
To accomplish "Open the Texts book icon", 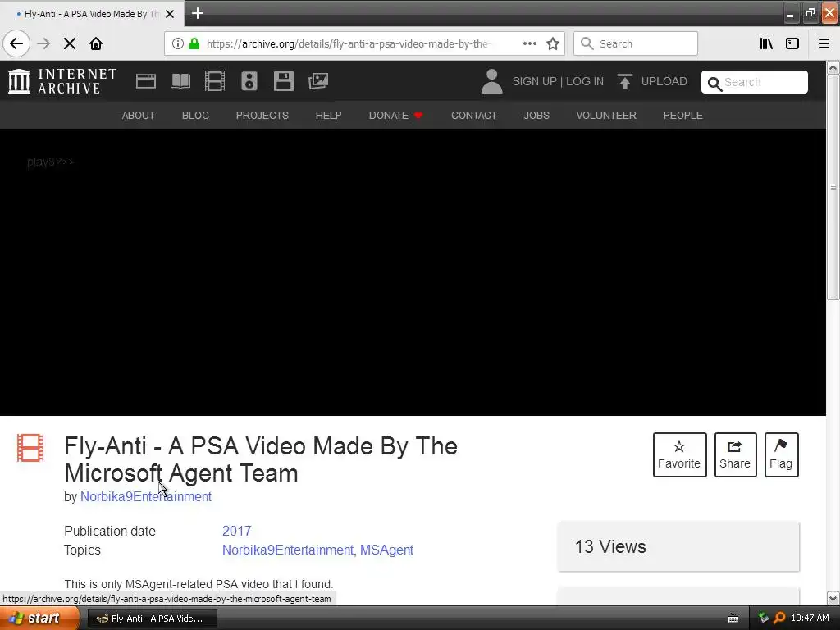I will click(180, 81).
